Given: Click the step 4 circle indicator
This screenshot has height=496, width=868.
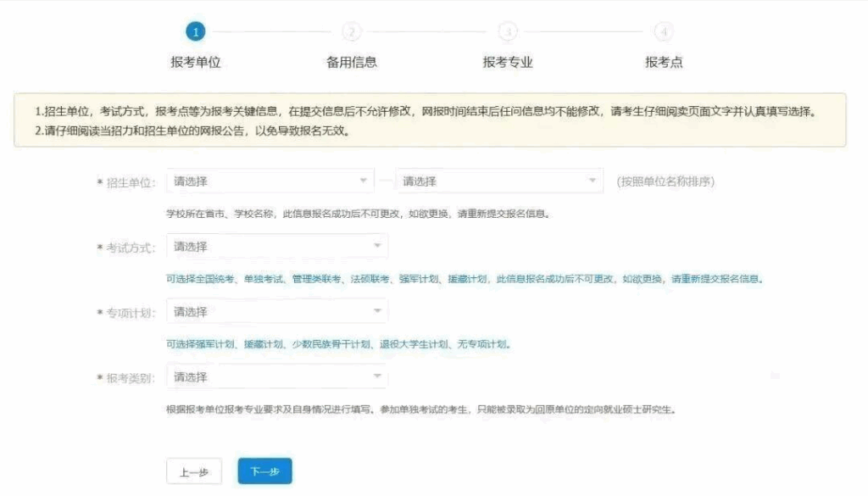Looking at the screenshot, I should 664,31.
